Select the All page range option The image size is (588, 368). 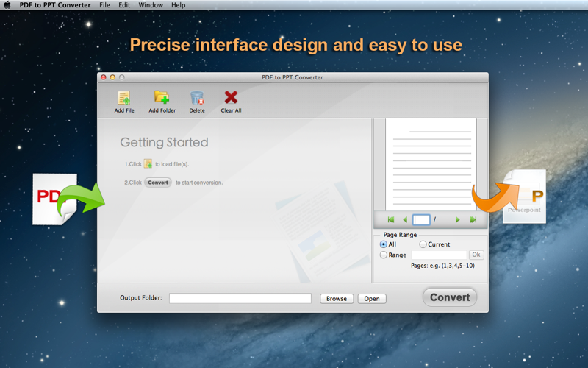pos(384,244)
